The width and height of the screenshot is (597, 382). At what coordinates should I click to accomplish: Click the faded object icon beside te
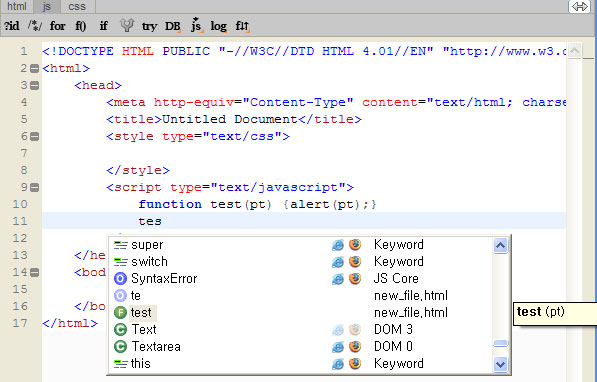coord(120,296)
